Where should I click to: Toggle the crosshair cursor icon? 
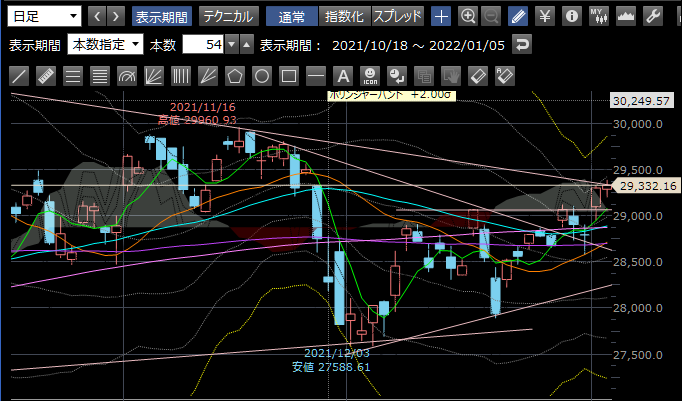click(441, 17)
